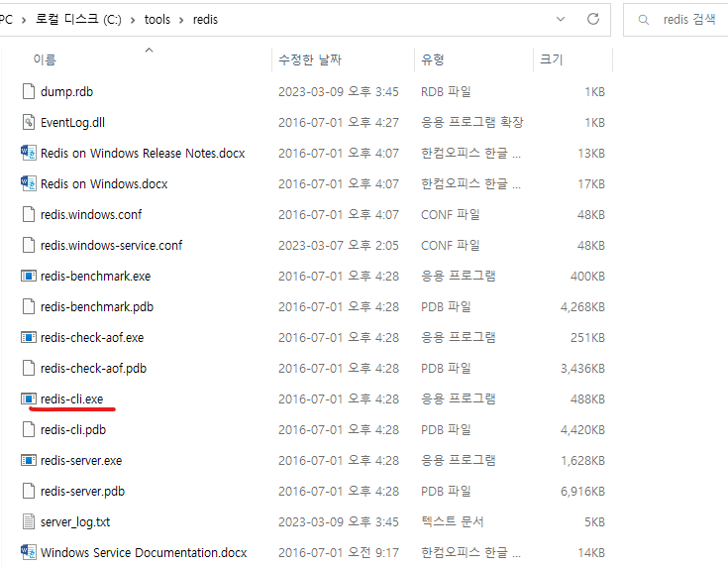Click the 400KB size of redis-benchmark.exe

(x=587, y=277)
